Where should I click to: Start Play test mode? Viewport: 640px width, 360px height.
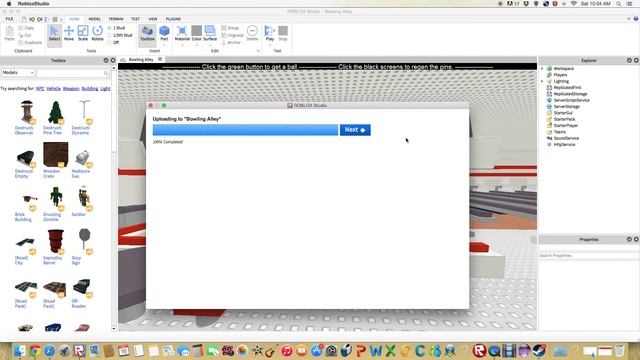(x=270, y=33)
